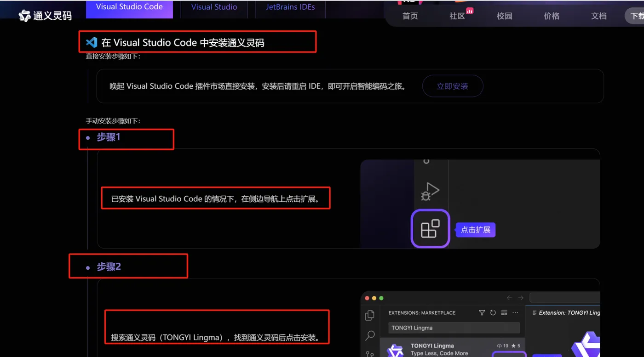Click the TONGYI Lingma search field in Marketplace

[454, 328]
